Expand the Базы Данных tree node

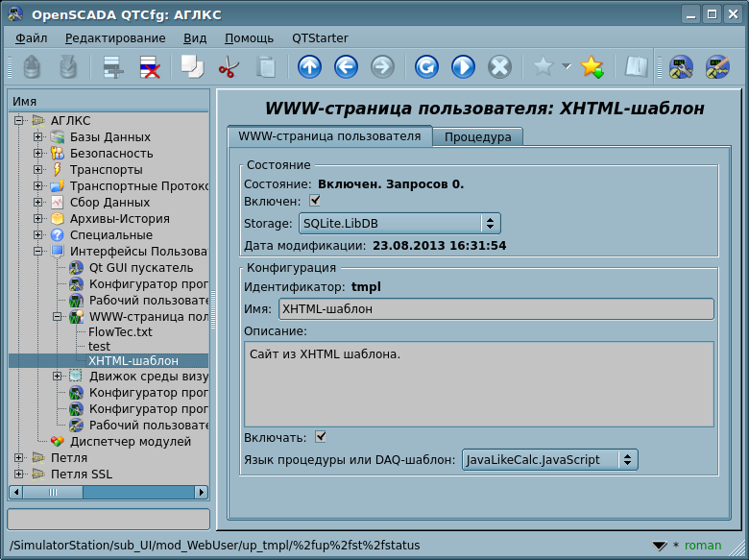(38, 137)
